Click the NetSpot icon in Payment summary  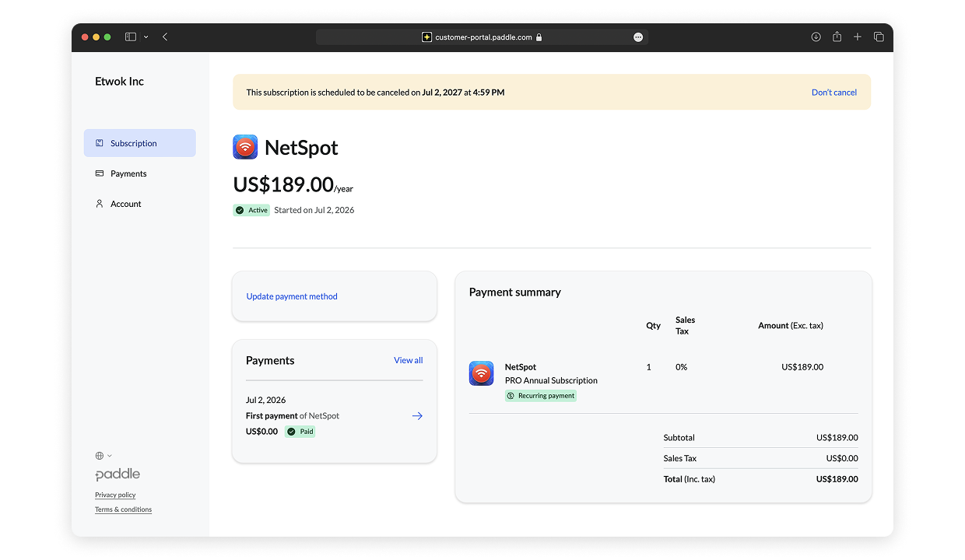click(482, 373)
